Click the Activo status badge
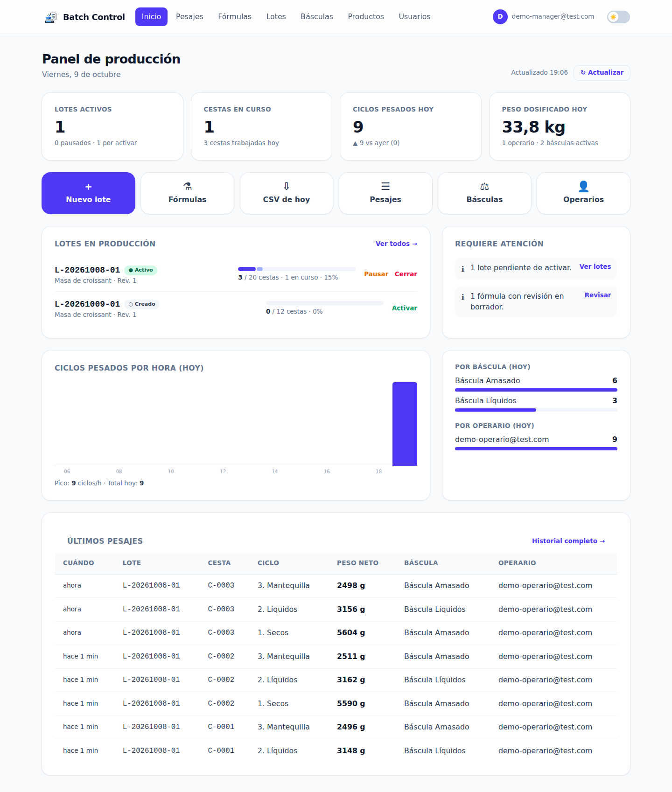 point(140,270)
